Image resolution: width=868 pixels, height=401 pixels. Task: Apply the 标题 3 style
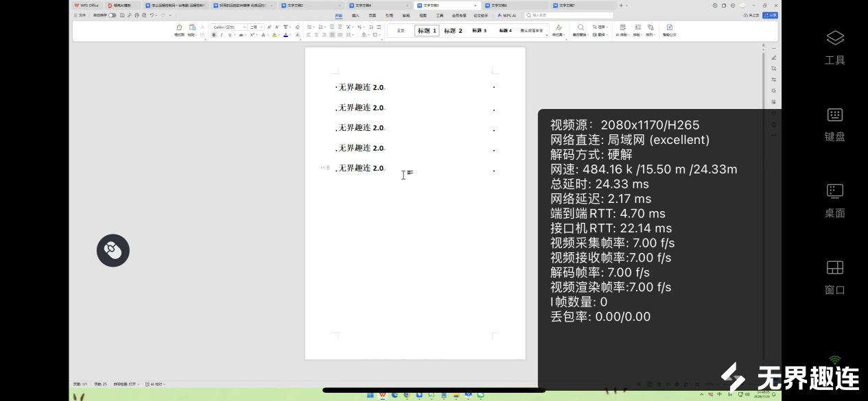tap(479, 31)
